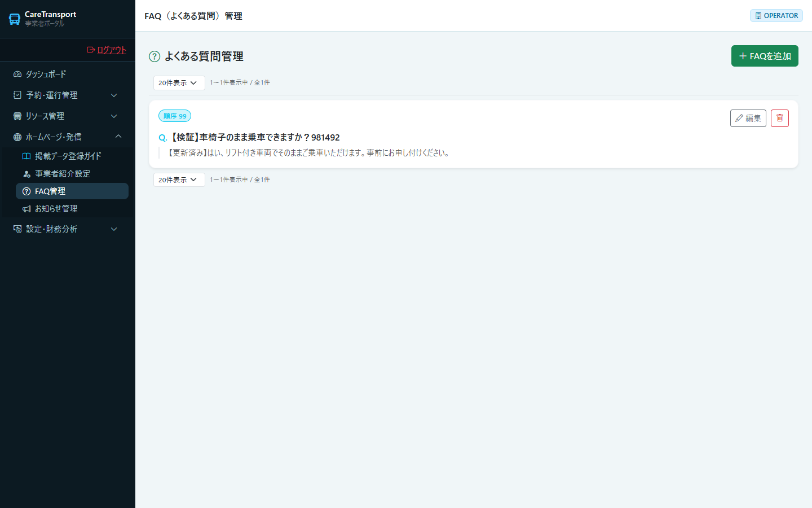Click the lower 1〜1件表示中 / 全1件 count
This screenshot has width=812, height=508.
click(x=240, y=179)
